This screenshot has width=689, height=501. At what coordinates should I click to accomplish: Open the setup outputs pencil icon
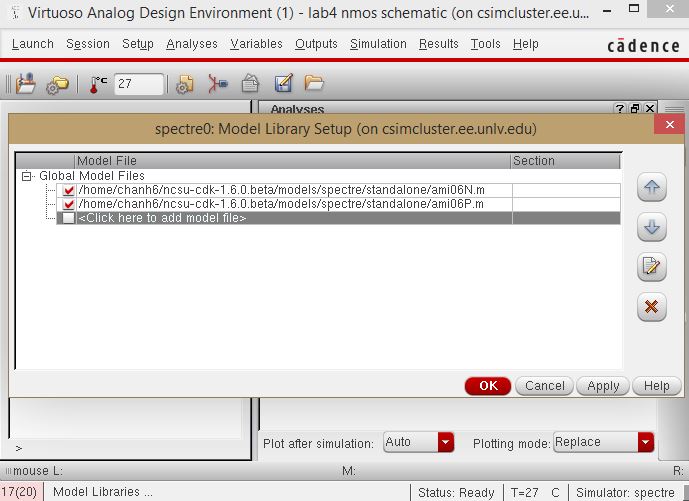[283, 83]
